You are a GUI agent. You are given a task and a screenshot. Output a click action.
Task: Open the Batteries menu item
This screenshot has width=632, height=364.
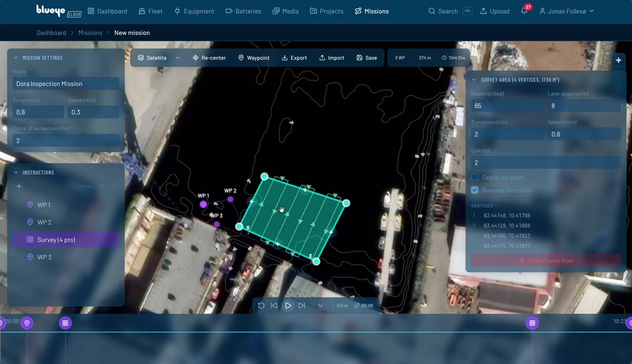pos(243,11)
